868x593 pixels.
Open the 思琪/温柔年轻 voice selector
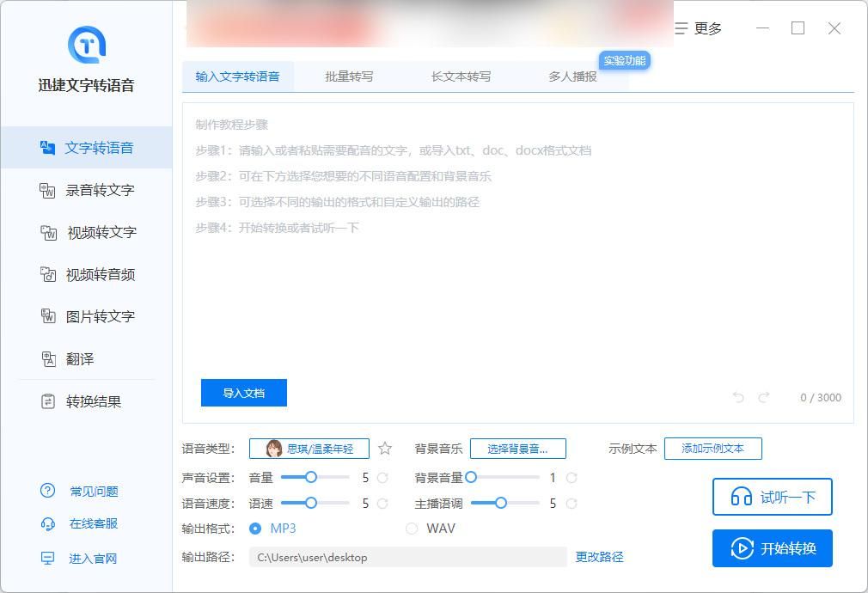click(309, 449)
